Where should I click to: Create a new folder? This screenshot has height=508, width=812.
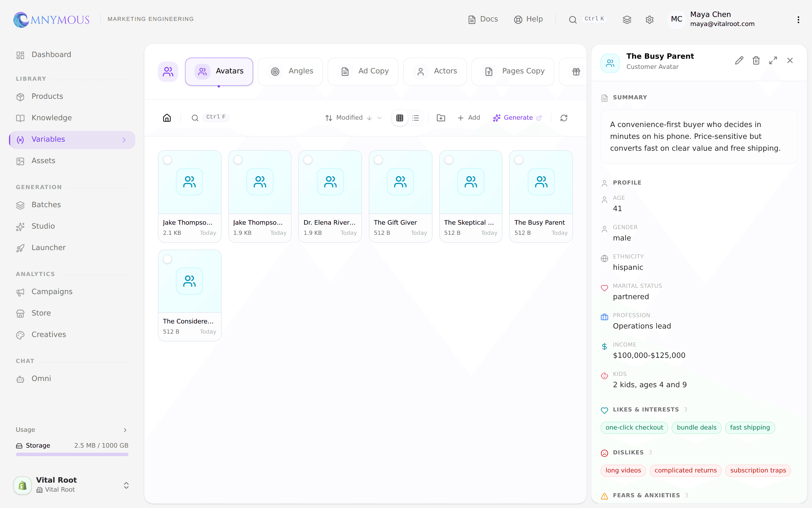click(x=441, y=118)
